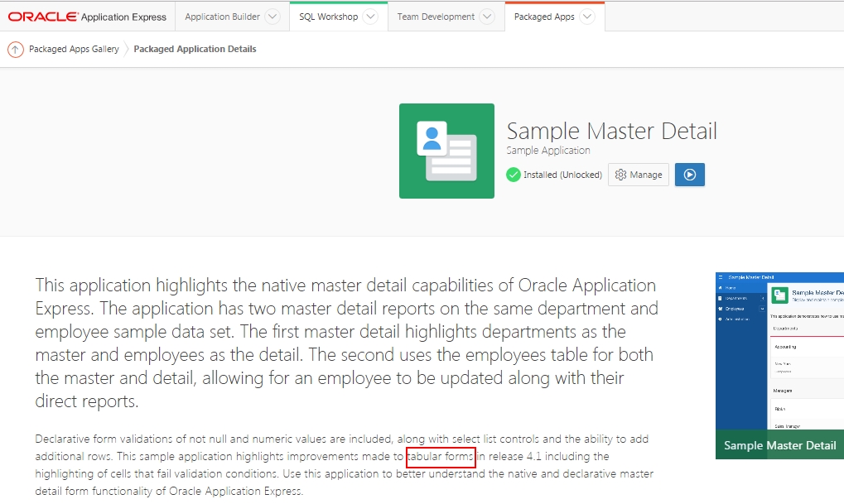This screenshot has width=844, height=504.
Task: Click the up-arrow breadcrumb icon
Action: tap(16, 50)
